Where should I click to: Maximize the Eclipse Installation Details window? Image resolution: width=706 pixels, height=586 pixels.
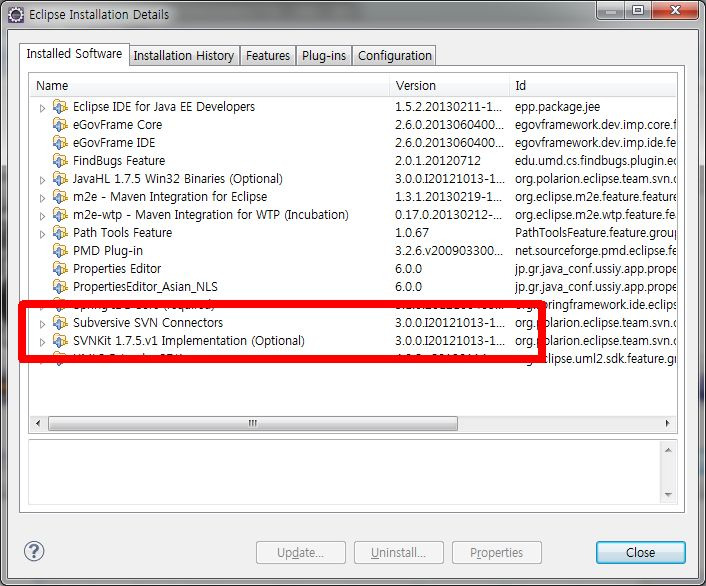click(638, 10)
